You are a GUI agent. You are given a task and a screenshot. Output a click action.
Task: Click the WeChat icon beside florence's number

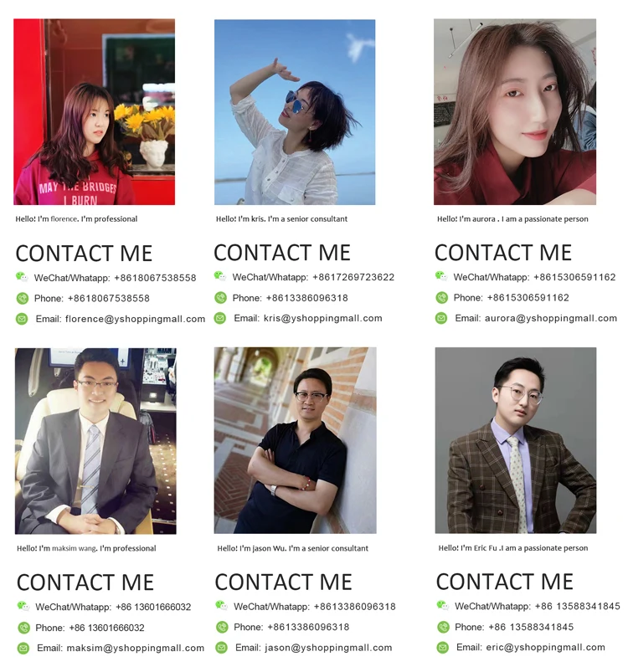22,277
